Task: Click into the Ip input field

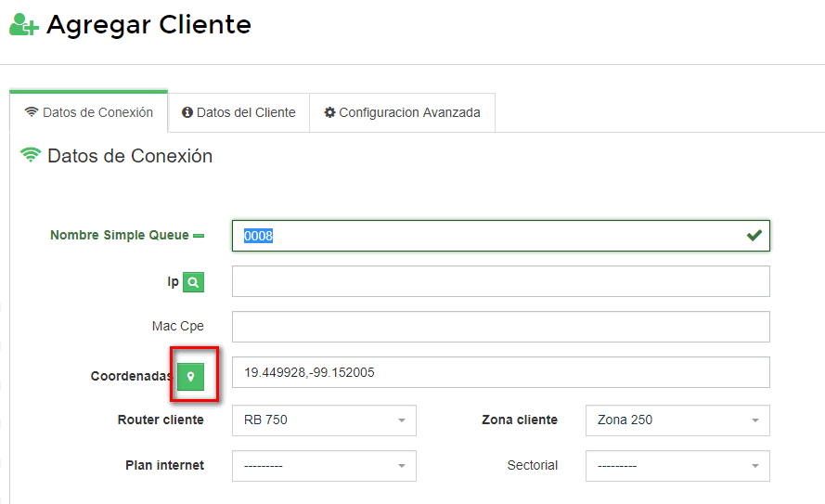Action: pos(500,281)
